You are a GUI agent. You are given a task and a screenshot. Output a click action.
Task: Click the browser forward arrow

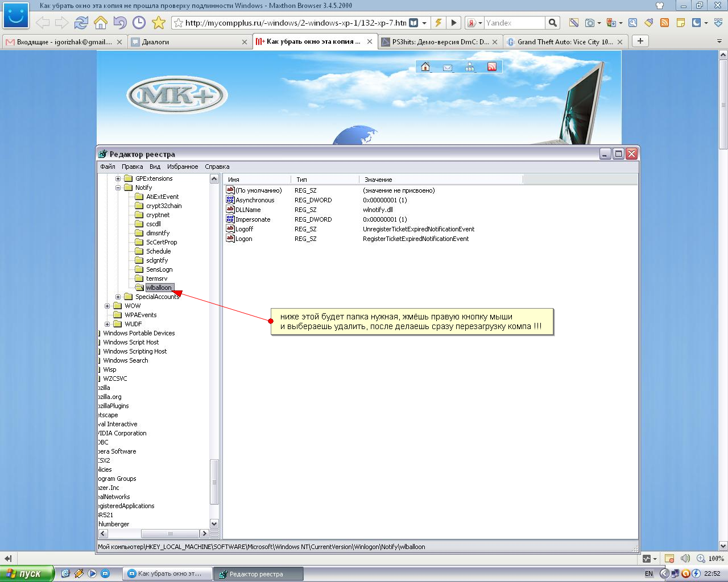[x=61, y=23]
